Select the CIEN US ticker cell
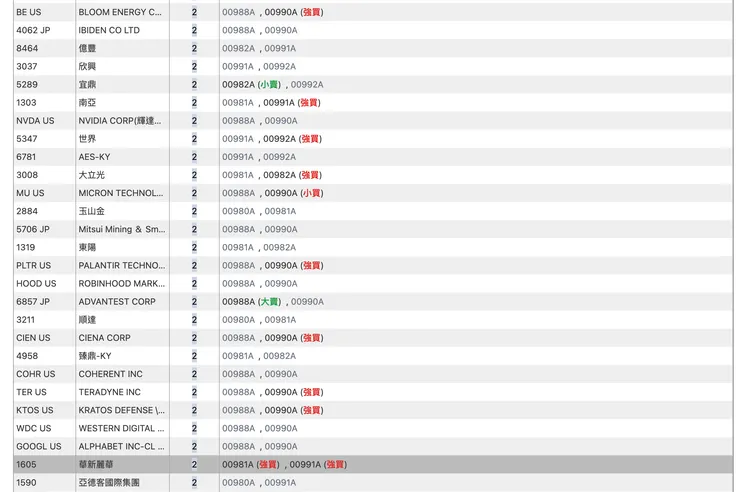This screenshot has width=740, height=492. click(x=33, y=338)
